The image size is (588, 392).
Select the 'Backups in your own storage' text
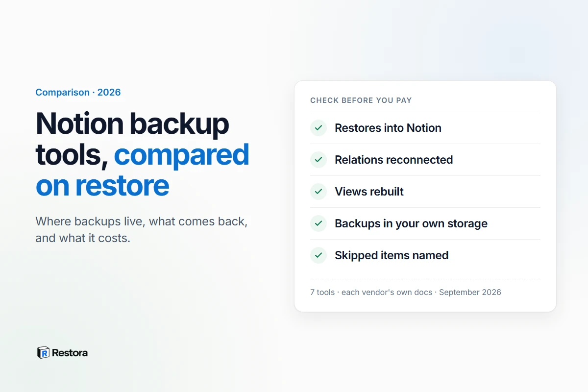[x=411, y=223]
